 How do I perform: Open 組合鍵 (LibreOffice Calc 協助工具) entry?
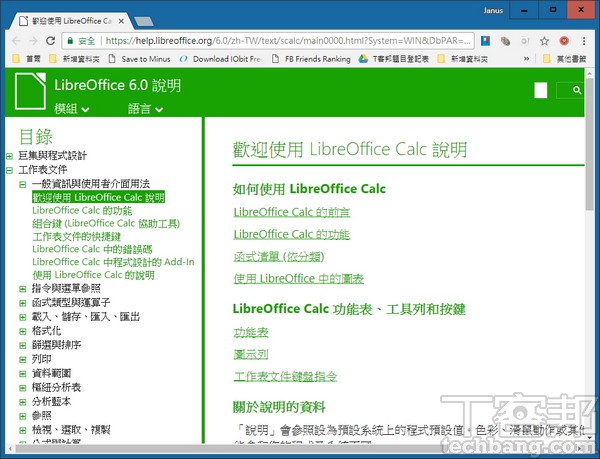pos(106,223)
